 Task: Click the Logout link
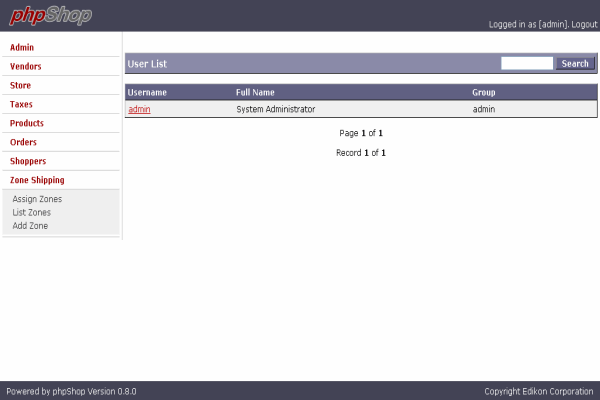584,24
